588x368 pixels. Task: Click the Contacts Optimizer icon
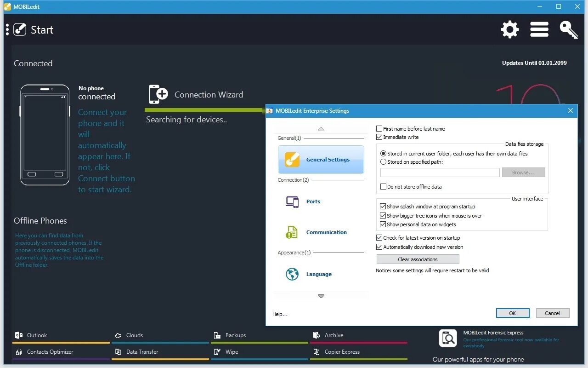click(19, 352)
